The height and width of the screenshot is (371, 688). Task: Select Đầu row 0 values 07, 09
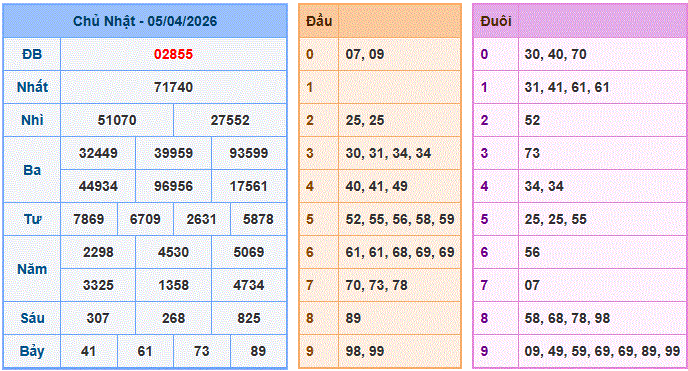(x=365, y=54)
